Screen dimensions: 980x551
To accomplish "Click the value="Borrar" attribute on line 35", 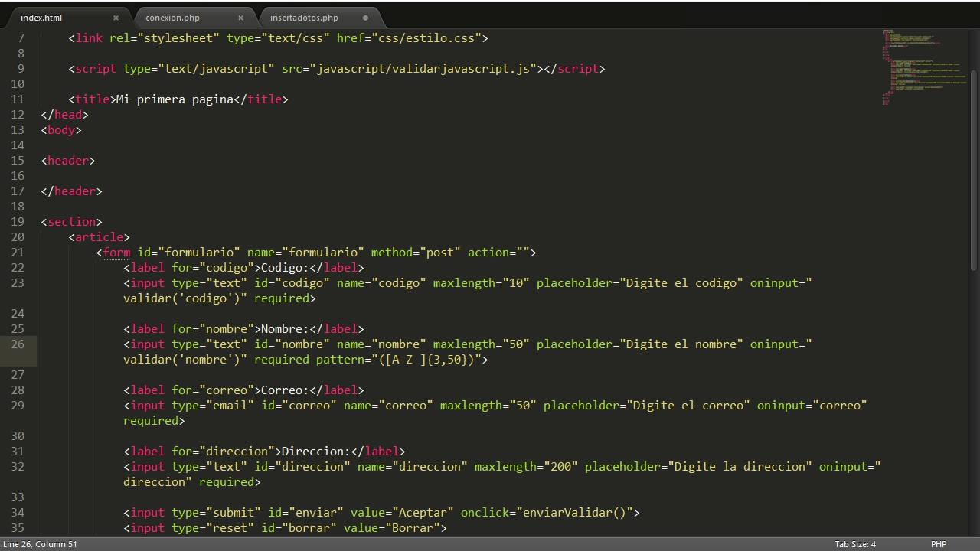I will click(392, 527).
